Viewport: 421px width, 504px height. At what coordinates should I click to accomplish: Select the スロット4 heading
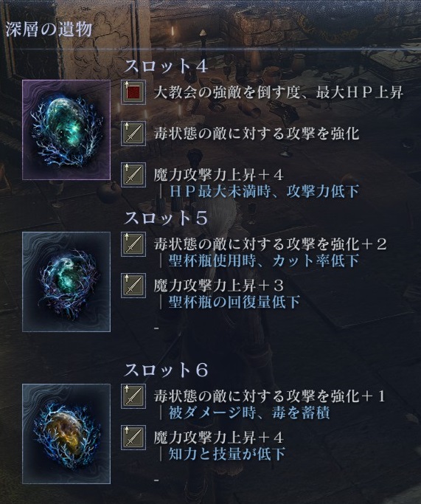[166, 66]
